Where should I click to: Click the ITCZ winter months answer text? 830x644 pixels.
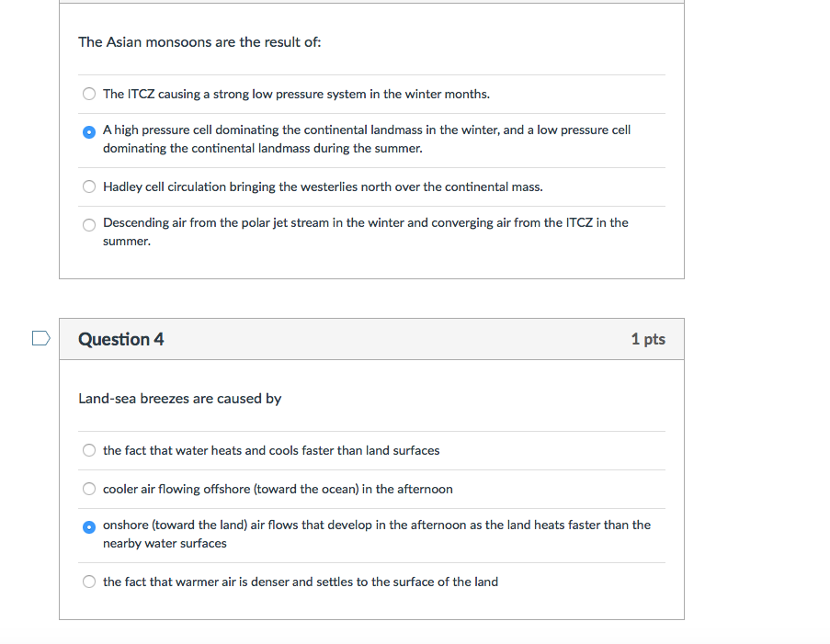pos(298,94)
